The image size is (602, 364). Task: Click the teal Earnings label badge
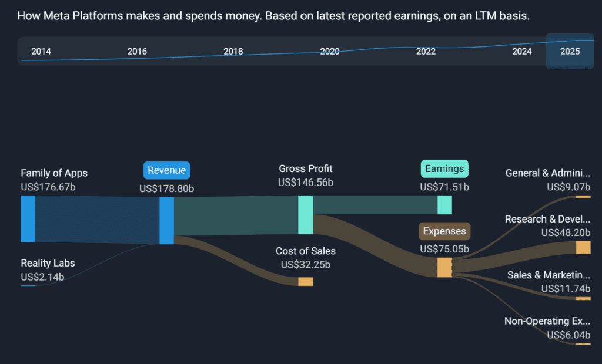444,169
